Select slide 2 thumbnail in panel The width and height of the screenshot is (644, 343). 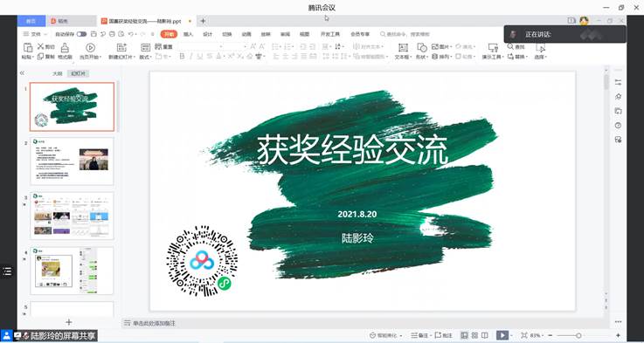click(72, 161)
